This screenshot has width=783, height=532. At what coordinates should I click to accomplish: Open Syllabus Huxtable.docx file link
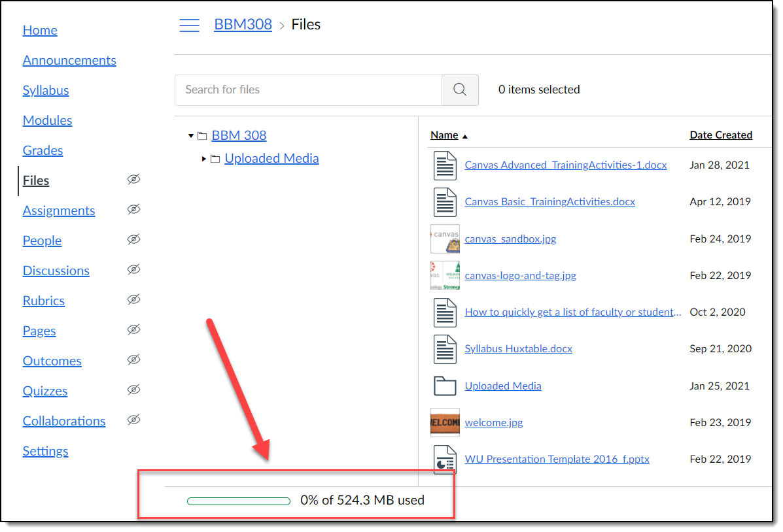click(518, 349)
